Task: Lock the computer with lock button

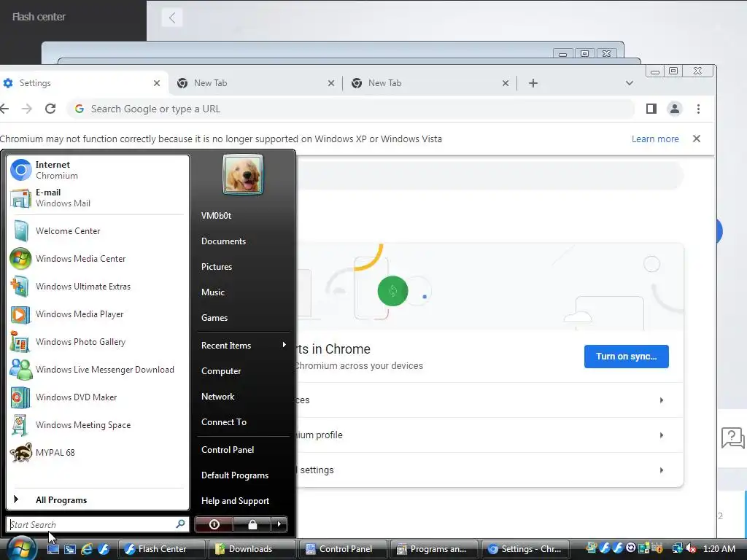Action: point(252,524)
